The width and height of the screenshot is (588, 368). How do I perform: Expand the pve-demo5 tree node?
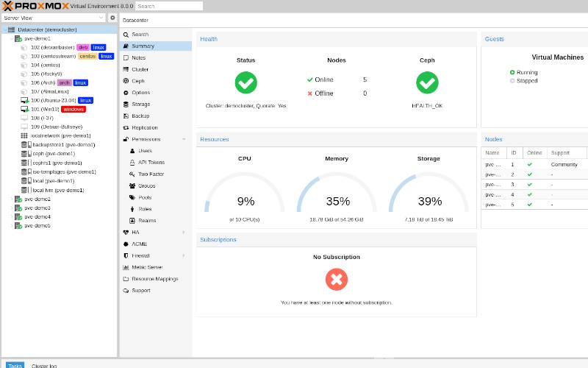12,226
